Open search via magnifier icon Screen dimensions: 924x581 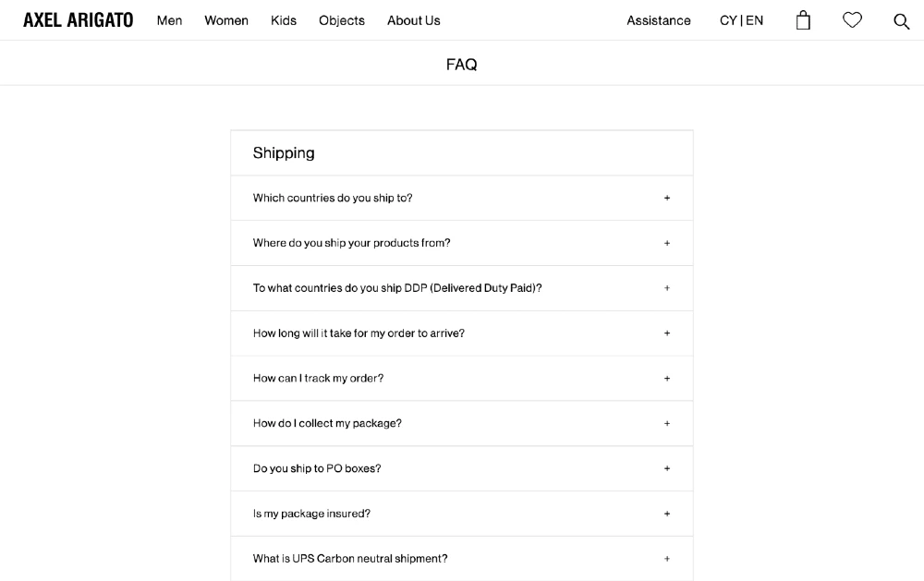pyautogui.click(x=901, y=21)
